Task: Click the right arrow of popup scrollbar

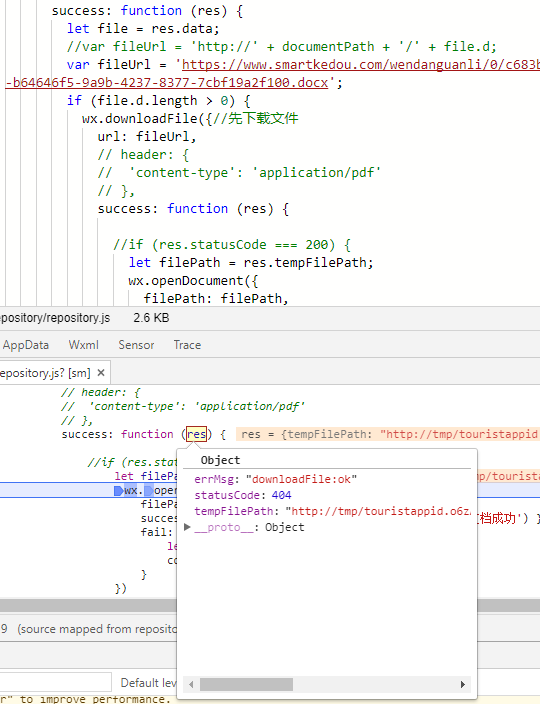Action: pyautogui.click(x=463, y=684)
